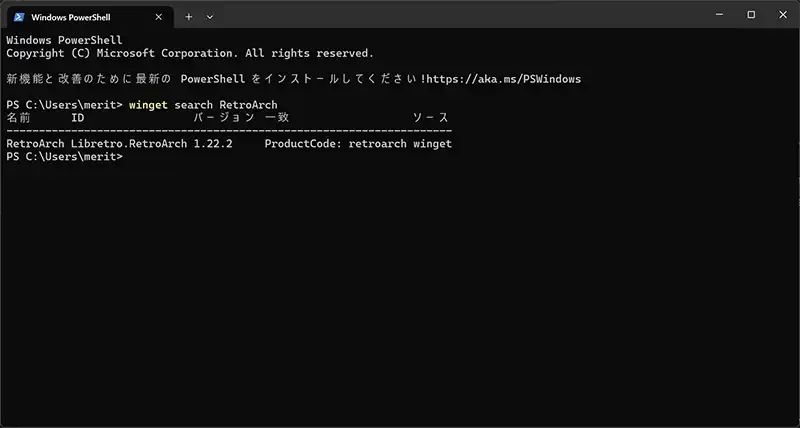Click the 名前 column header
This screenshot has width=800, height=428.
click(18, 117)
